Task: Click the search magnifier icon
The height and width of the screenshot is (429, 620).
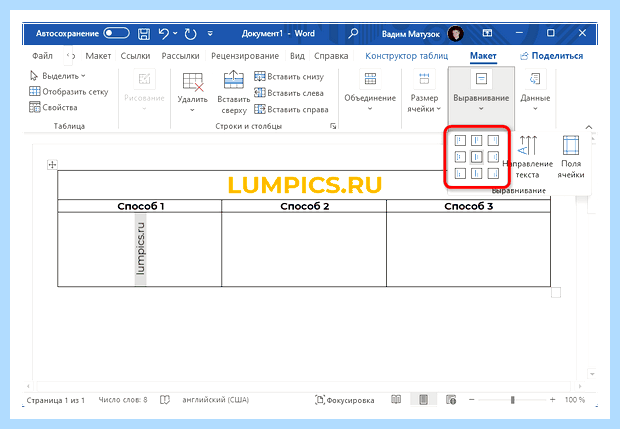Action: (x=353, y=33)
